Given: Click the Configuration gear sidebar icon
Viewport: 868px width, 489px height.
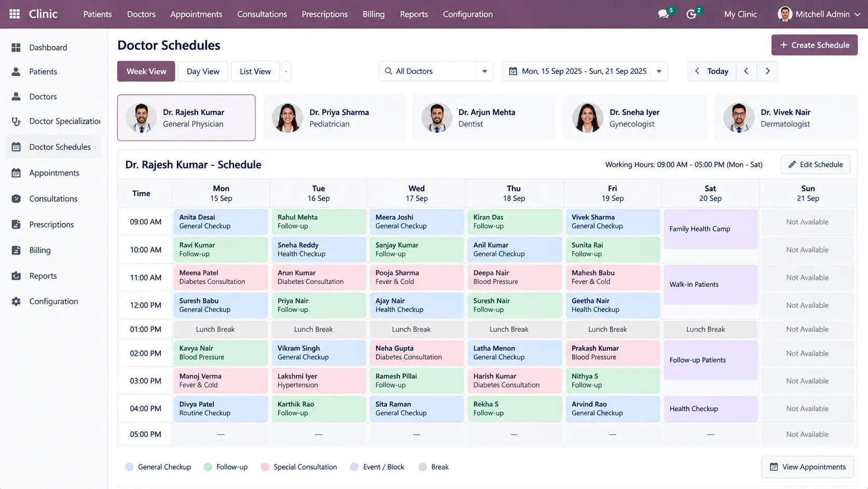Looking at the screenshot, I should tap(16, 301).
